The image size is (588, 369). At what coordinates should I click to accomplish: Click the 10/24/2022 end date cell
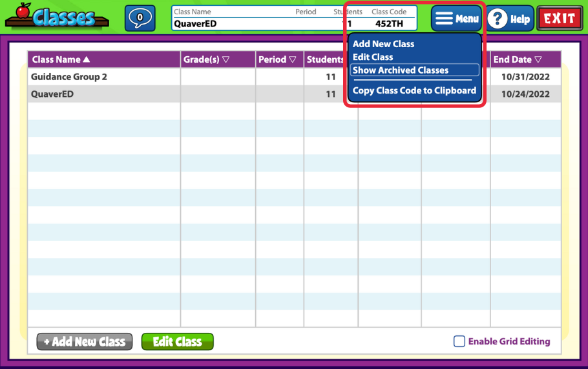tap(525, 94)
